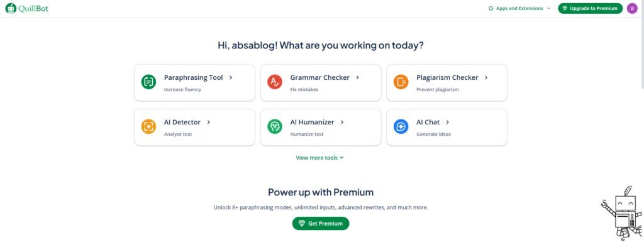This screenshot has width=644, height=252.
Task: Click the blue AI Chat icon
Action: click(x=401, y=126)
